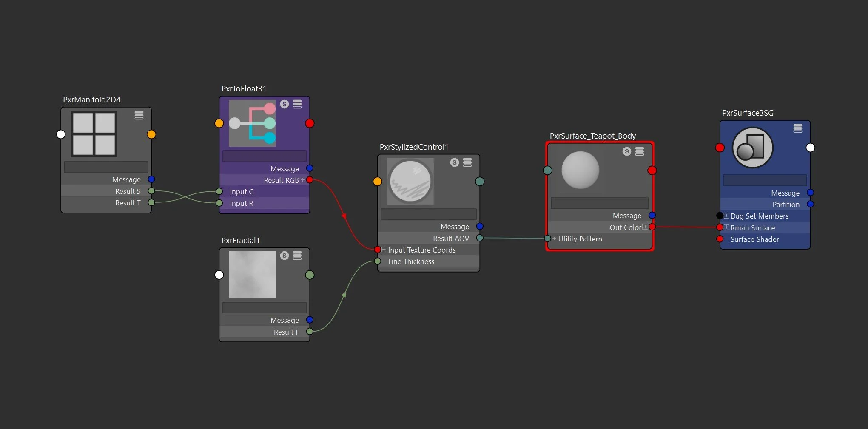The width and height of the screenshot is (868, 429).
Task: Expand the Rman Surface attribute on PxrSurface3SG
Action: [727, 227]
